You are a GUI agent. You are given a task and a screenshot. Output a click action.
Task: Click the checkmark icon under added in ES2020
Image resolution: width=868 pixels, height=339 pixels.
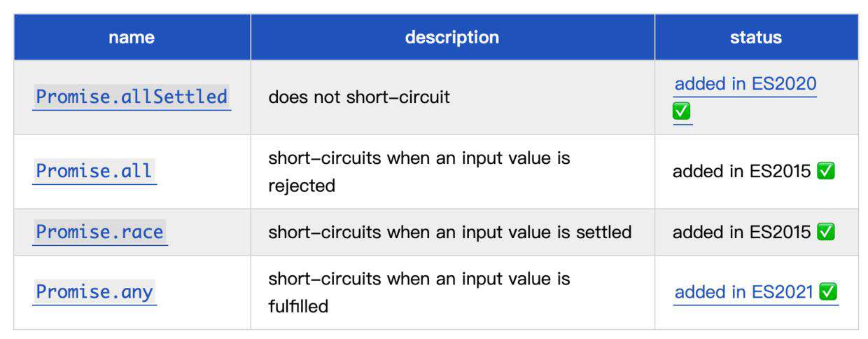[x=682, y=111]
